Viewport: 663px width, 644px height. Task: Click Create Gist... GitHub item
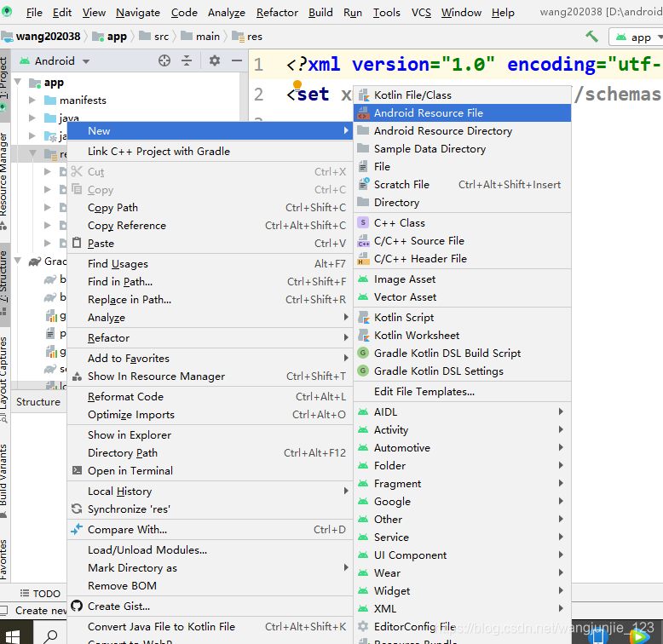tap(210, 607)
